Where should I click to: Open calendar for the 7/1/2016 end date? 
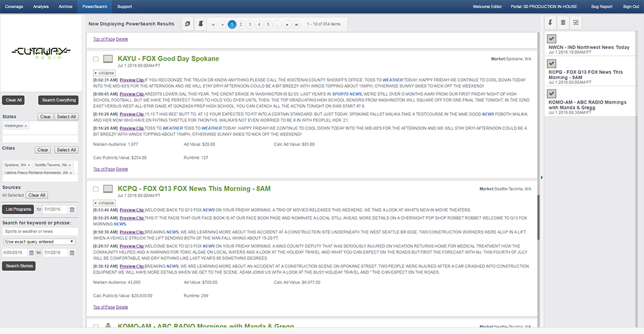pos(72,253)
